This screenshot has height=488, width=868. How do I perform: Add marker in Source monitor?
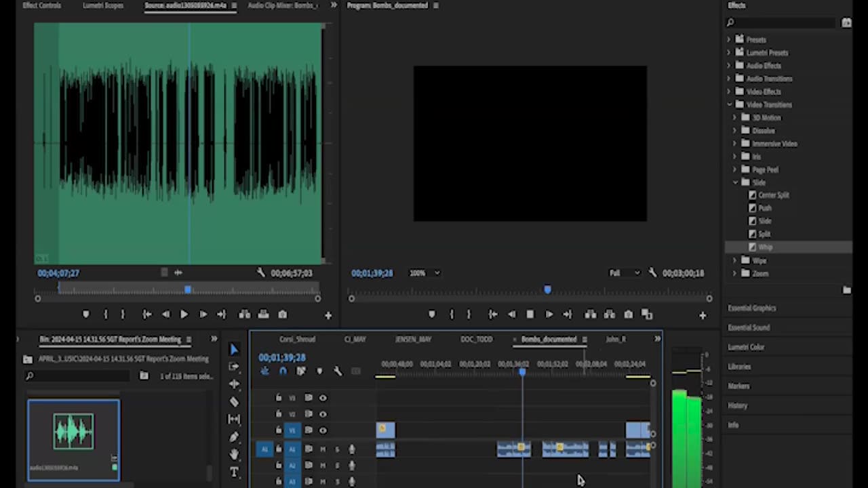85,314
